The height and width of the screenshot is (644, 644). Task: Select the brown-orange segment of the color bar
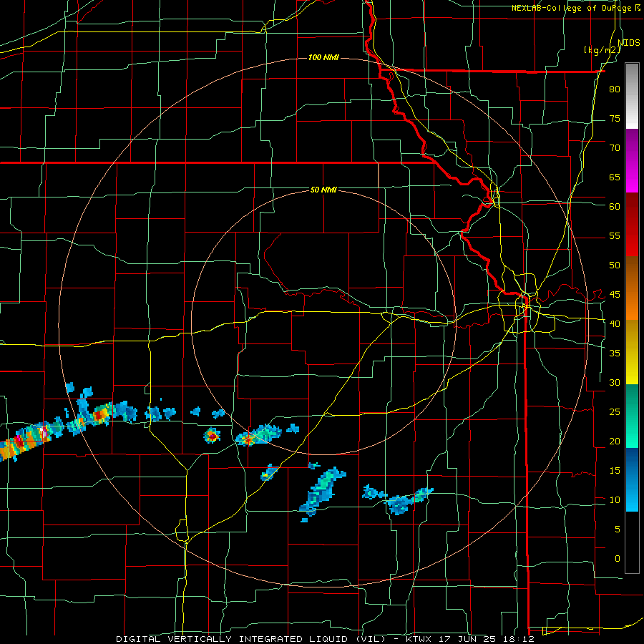[x=632, y=288]
